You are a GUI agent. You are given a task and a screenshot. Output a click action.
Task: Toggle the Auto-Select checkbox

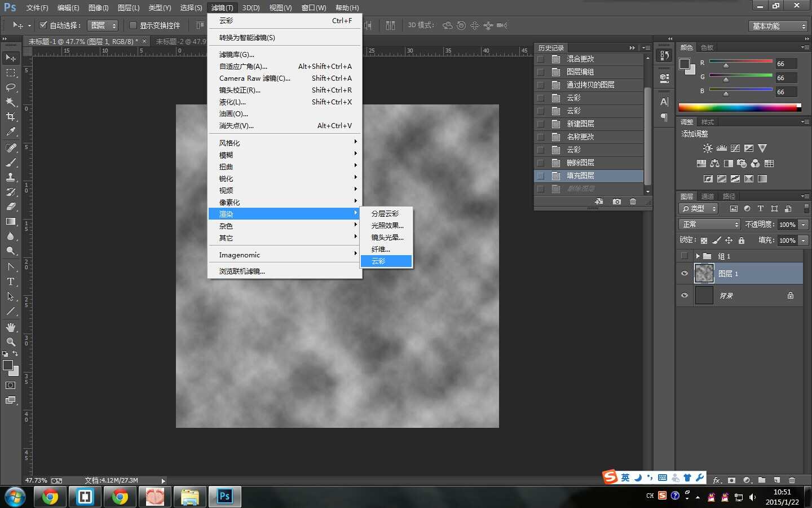click(43, 25)
